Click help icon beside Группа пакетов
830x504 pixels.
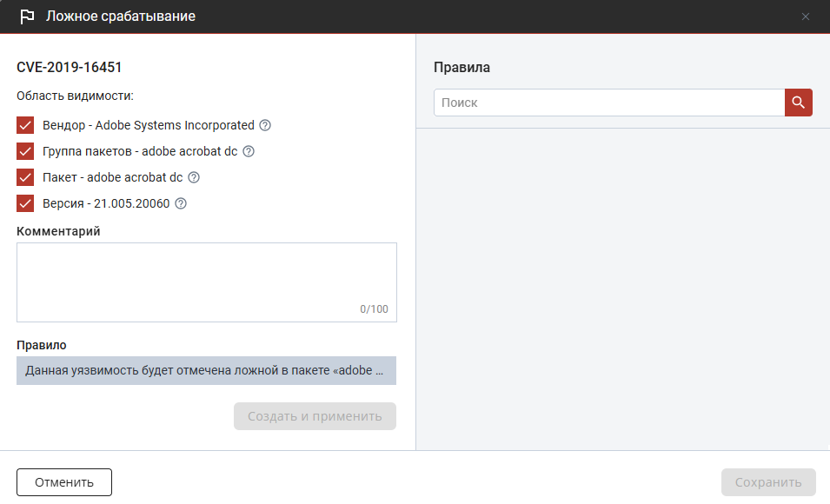coord(249,151)
